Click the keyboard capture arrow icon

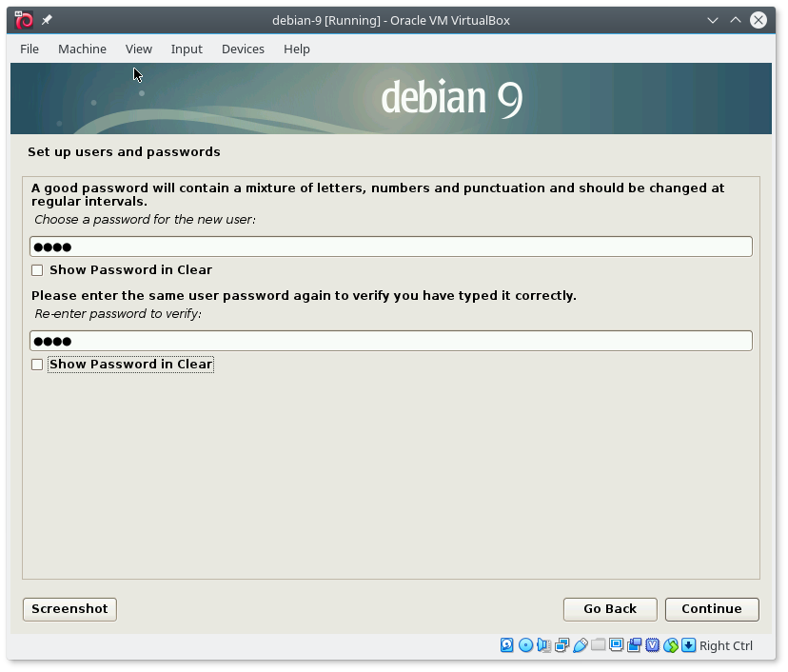tap(688, 645)
